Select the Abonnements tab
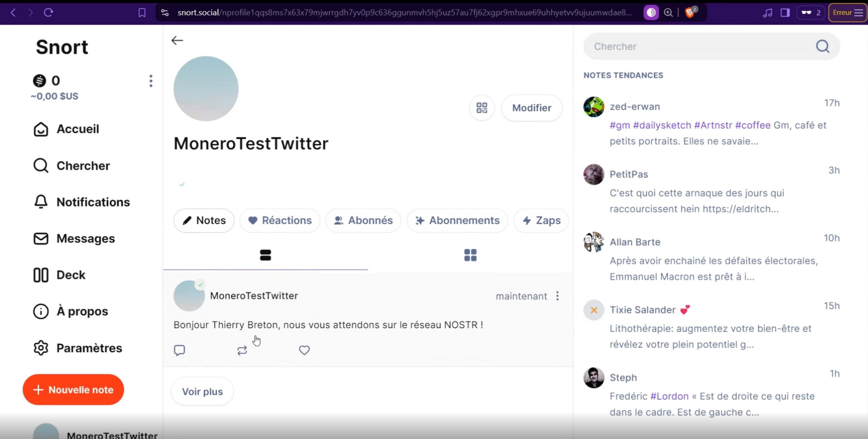868x439 pixels. tap(457, 220)
